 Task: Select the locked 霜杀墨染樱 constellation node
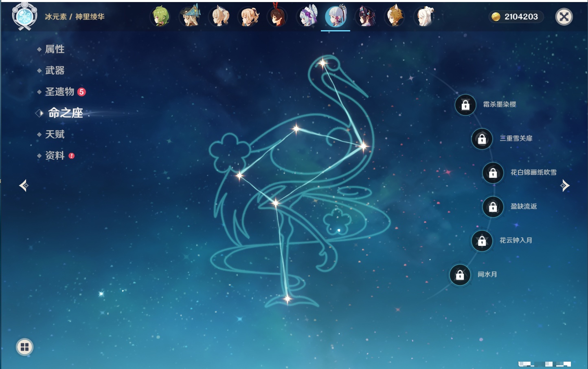point(465,105)
